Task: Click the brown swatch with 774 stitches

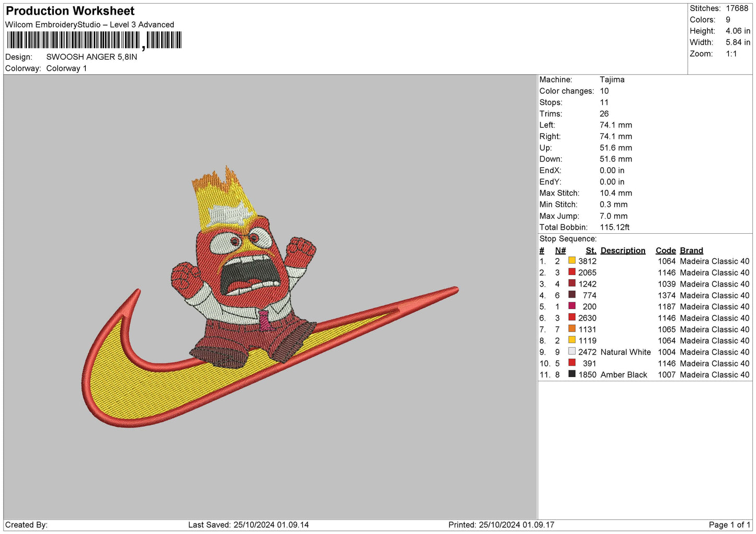Action: (572, 295)
